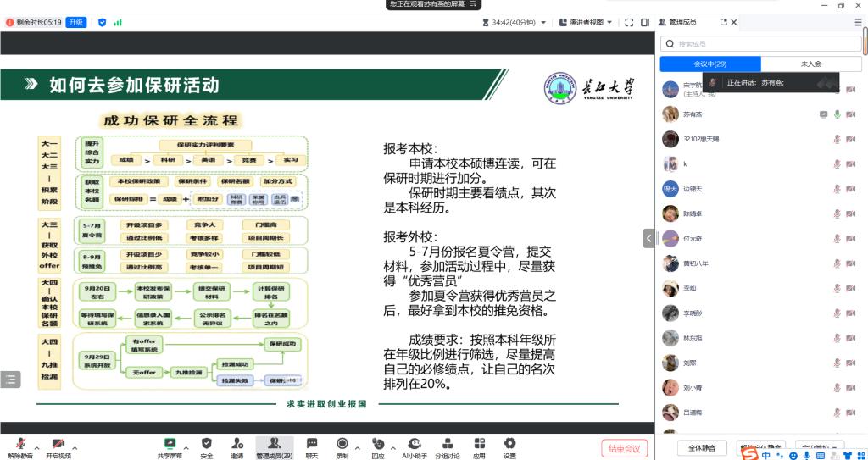Toggle 开启视频 camera button
This screenshot has height=460, width=868.
coord(58,444)
